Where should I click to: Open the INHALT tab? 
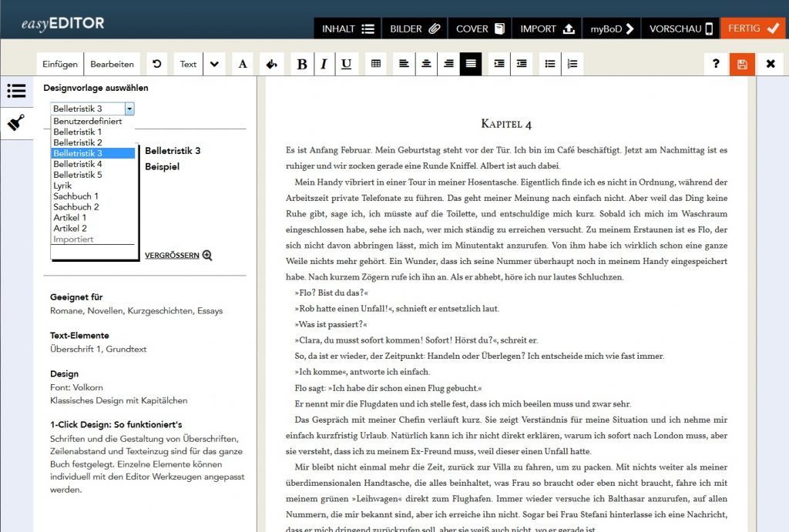pos(347,28)
